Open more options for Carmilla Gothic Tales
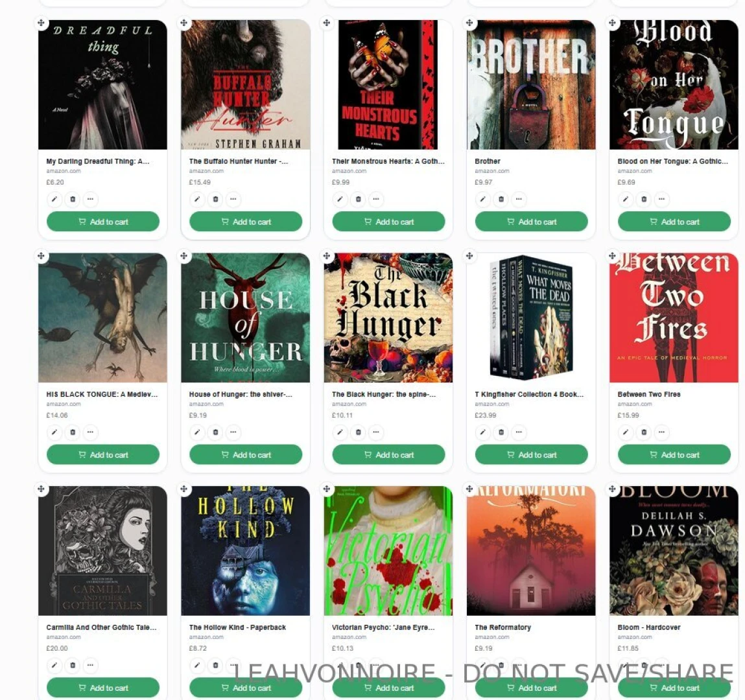The width and height of the screenshot is (745, 700). point(90,666)
